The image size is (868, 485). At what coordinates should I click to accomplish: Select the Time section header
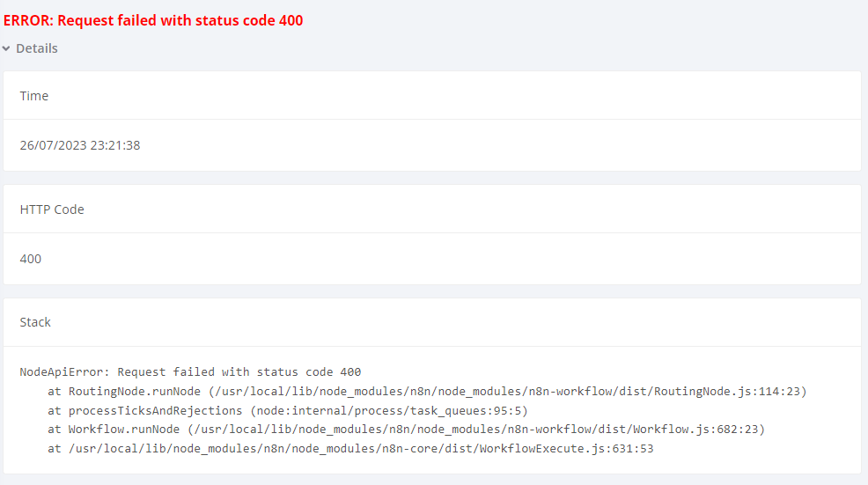34,96
